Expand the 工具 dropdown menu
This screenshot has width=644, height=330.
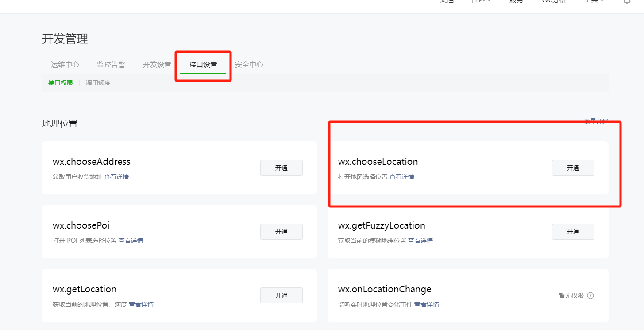click(x=594, y=2)
